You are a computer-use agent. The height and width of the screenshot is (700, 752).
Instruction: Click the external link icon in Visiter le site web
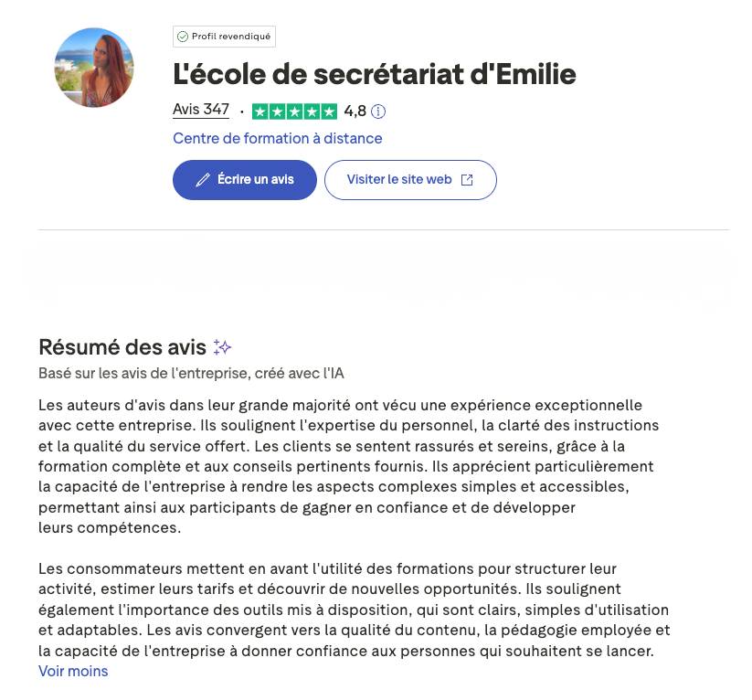(x=467, y=180)
